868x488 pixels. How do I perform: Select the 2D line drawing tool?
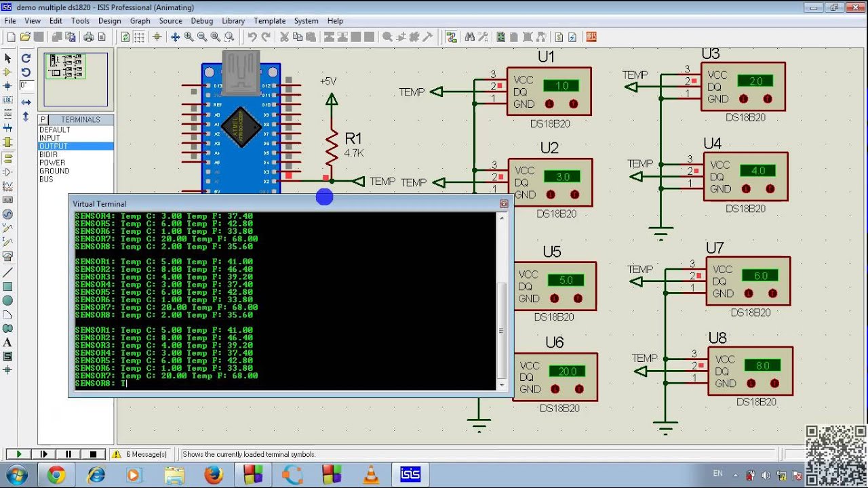[8, 272]
